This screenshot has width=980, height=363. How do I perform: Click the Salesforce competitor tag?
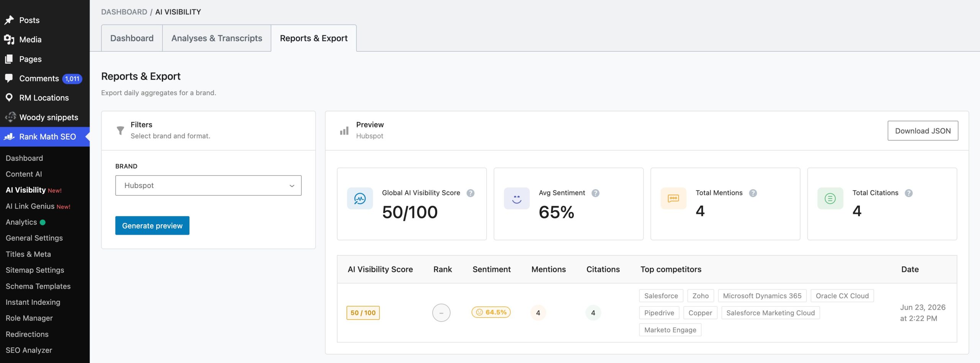(x=661, y=296)
